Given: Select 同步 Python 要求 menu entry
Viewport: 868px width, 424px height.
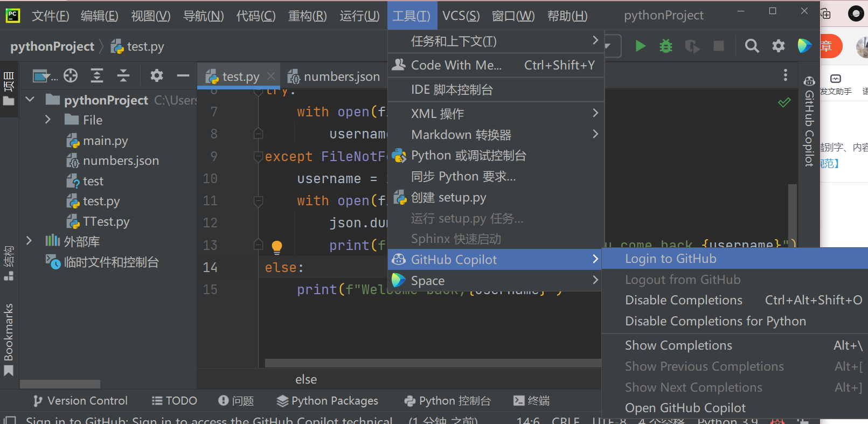Looking at the screenshot, I should point(496,176).
